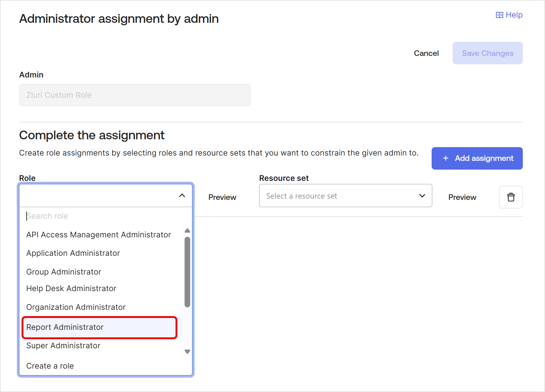Select API Access Management Administrator role

point(99,235)
